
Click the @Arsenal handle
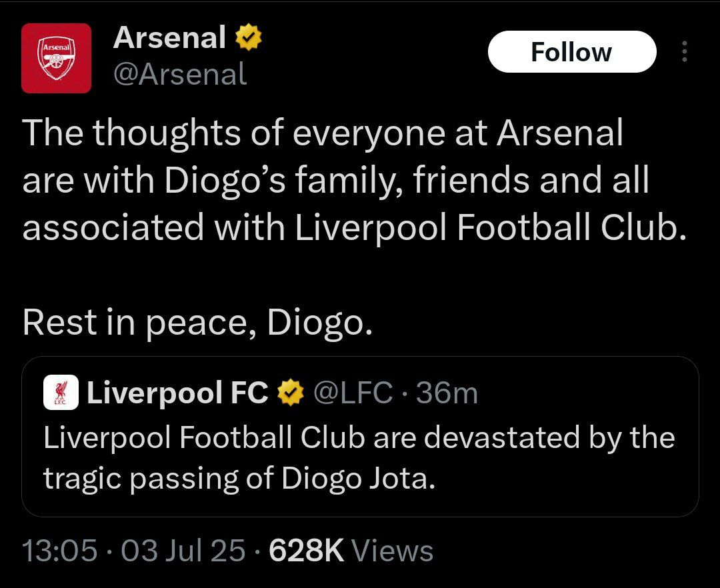180,74
